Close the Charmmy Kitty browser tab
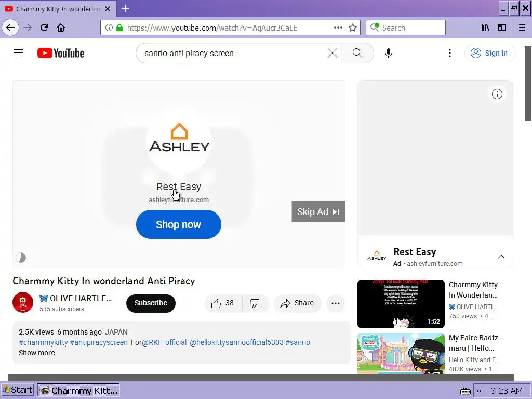The image size is (532, 399). [x=108, y=9]
